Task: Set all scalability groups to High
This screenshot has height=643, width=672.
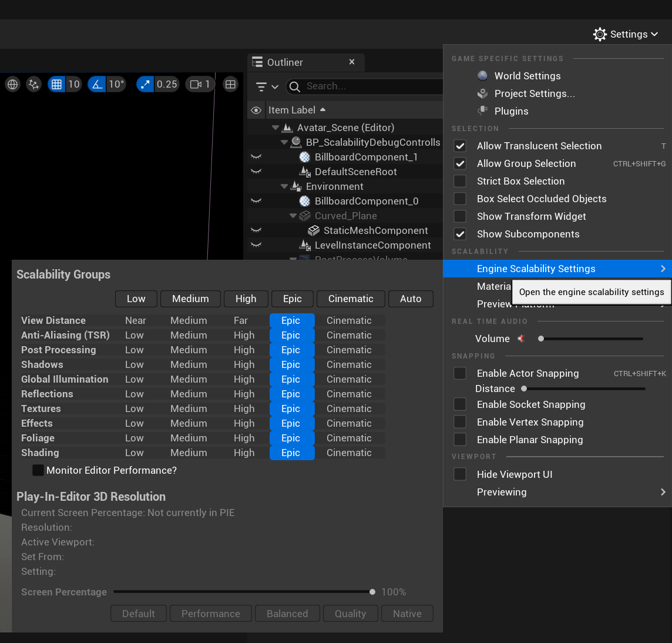Action: pos(246,299)
